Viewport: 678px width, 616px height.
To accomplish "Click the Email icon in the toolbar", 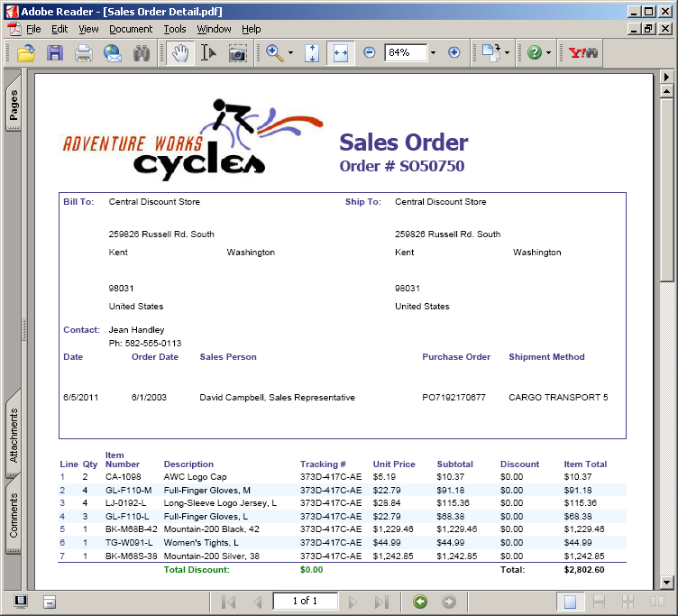I will coord(113,53).
